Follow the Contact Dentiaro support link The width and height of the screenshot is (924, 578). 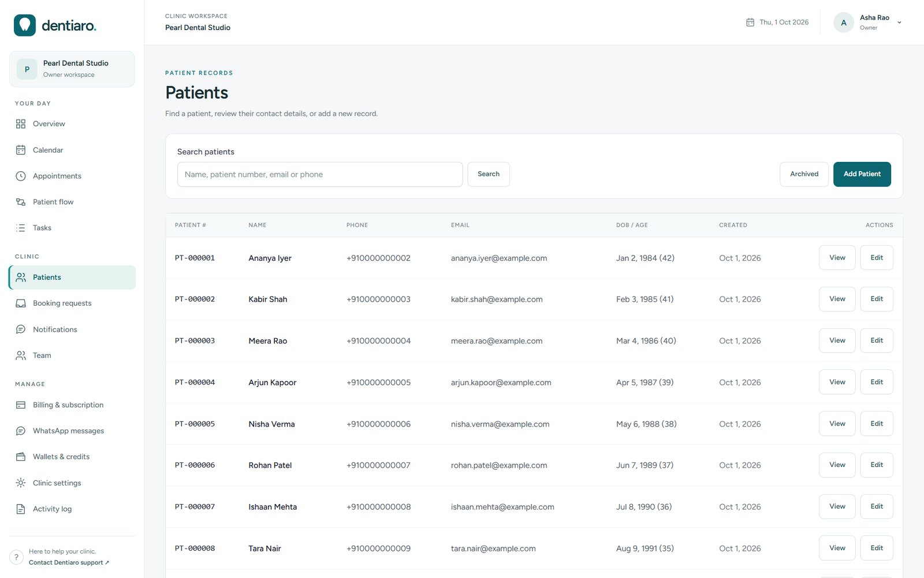tap(69, 562)
